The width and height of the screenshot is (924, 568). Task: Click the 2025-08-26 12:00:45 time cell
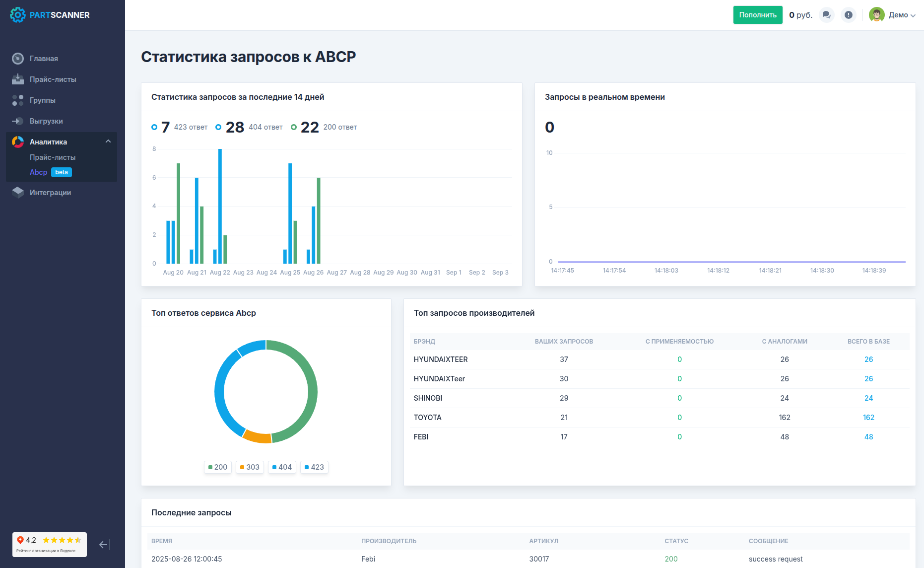pyautogui.click(x=187, y=559)
